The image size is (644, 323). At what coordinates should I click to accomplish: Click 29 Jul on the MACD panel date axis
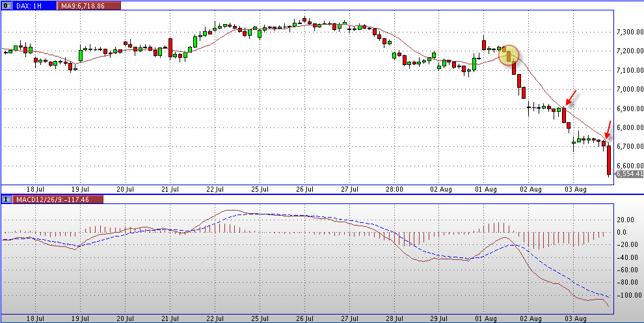point(440,318)
